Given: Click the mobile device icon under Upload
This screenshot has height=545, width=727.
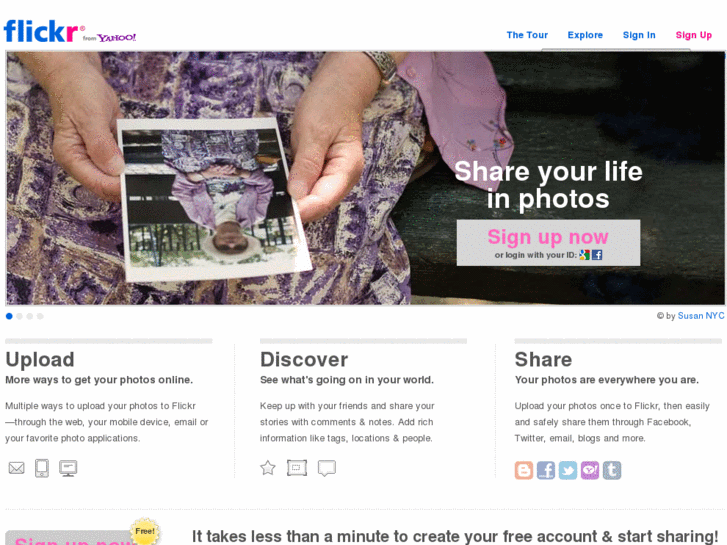Looking at the screenshot, I should (42, 468).
